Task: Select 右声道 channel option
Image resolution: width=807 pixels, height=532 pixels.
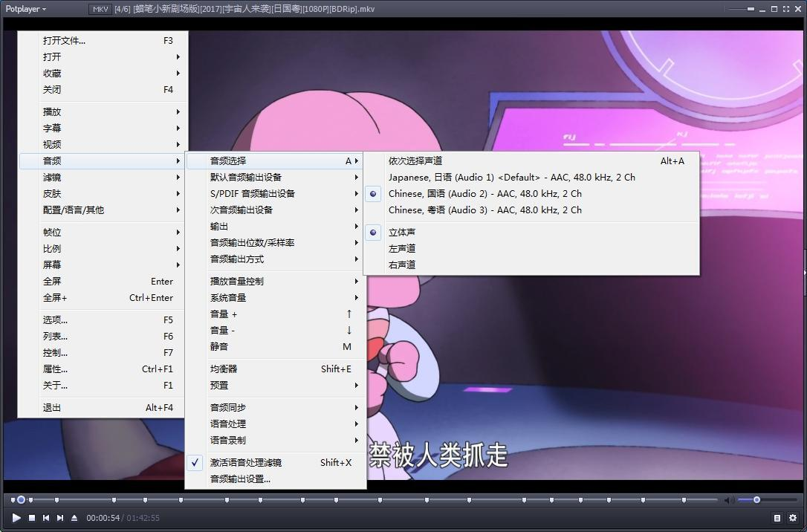Action: 402,265
